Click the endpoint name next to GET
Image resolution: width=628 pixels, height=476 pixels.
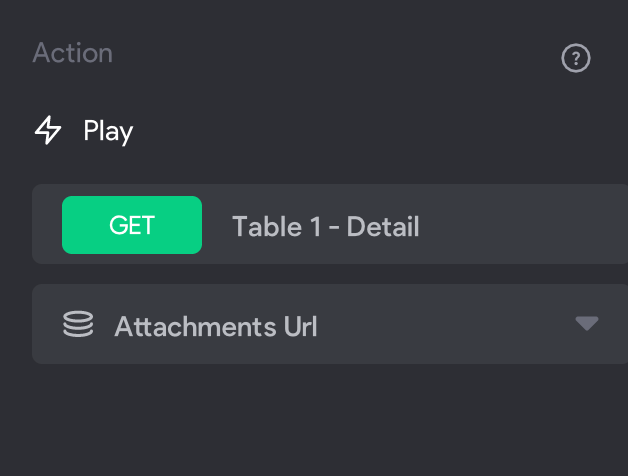(326, 226)
